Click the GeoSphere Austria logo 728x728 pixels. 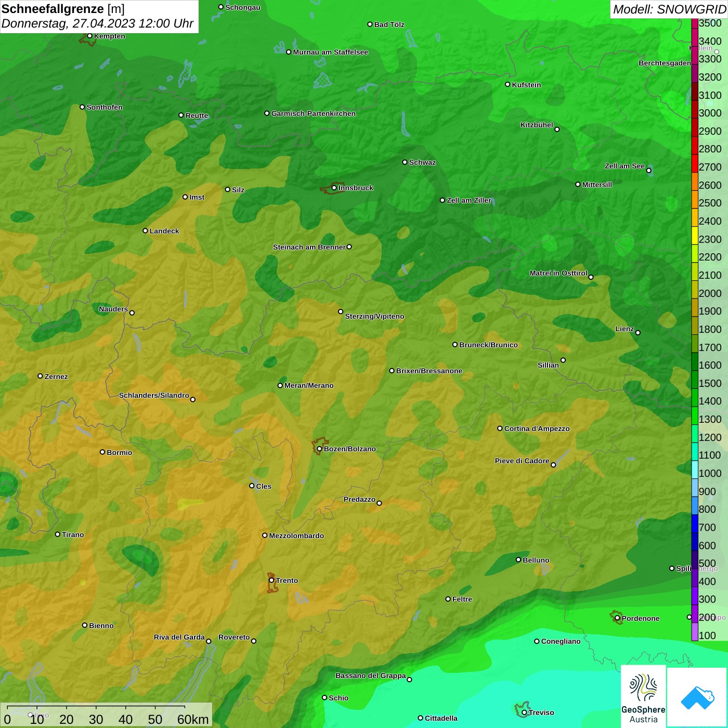pos(643,696)
